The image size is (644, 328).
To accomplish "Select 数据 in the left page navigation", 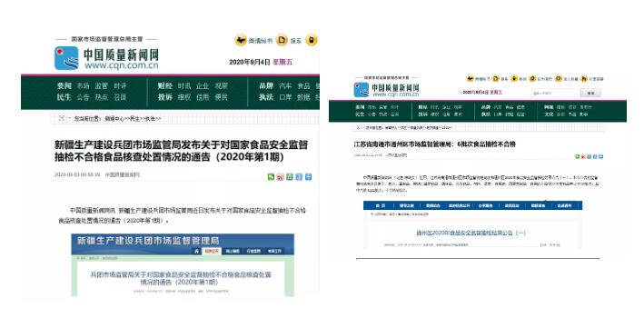I will click(x=303, y=97).
